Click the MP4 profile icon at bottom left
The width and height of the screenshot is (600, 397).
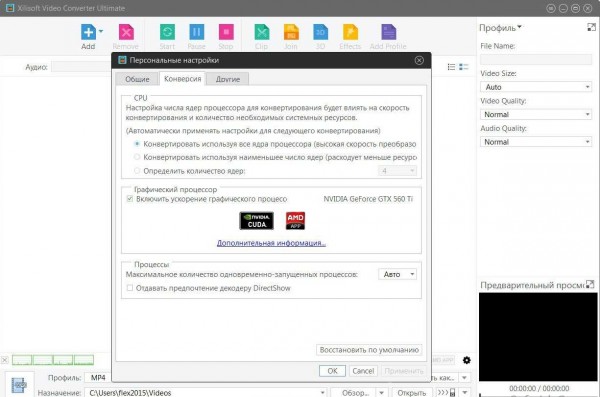[x=19, y=385]
